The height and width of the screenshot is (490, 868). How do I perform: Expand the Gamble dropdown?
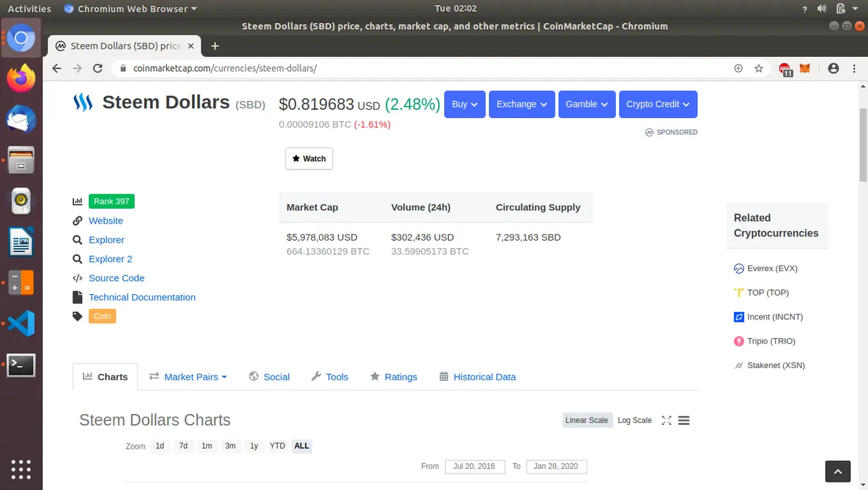click(x=587, y=104)
